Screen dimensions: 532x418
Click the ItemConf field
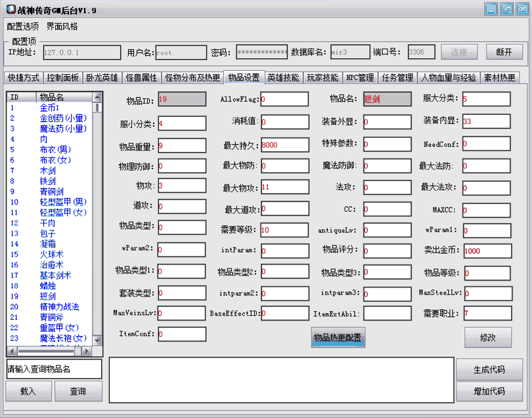pyautogui.click(x=182, y=334)
